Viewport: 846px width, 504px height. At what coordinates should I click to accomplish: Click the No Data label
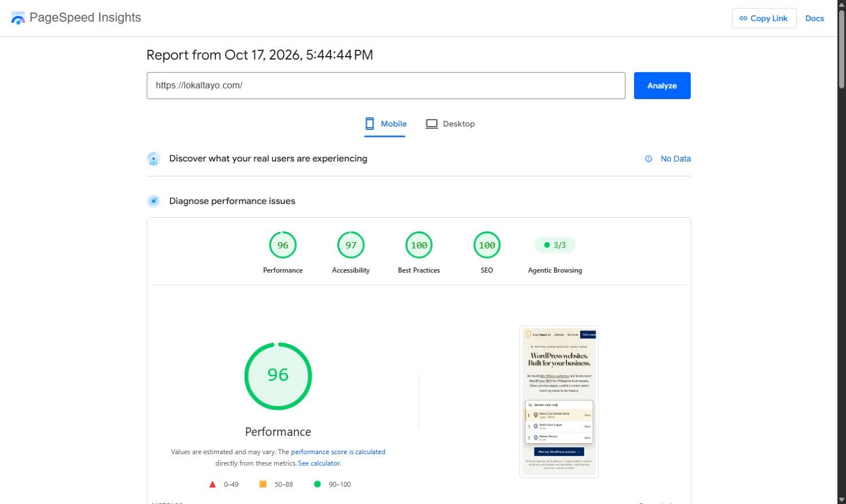click(x=676, y=159)
